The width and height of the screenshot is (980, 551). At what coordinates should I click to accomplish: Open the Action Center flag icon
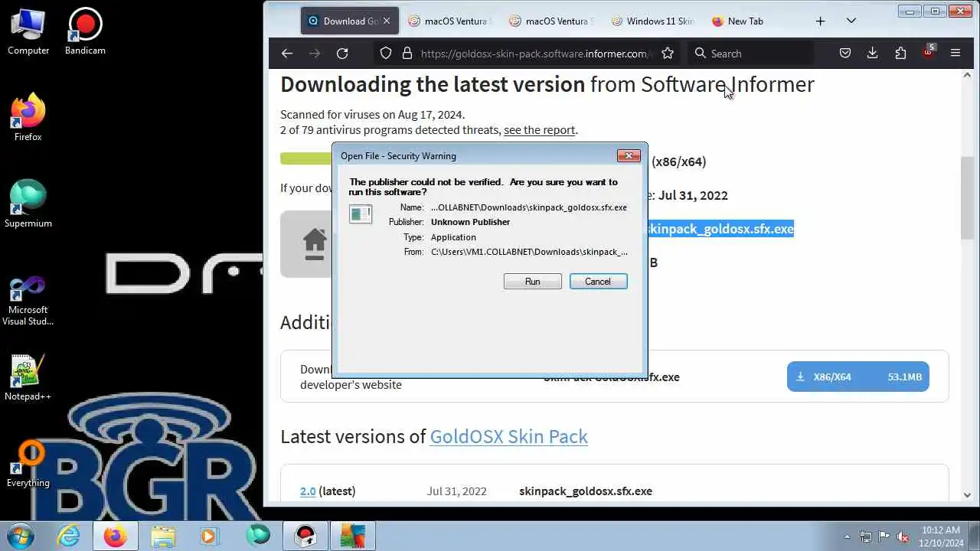[x=884, y=536]
